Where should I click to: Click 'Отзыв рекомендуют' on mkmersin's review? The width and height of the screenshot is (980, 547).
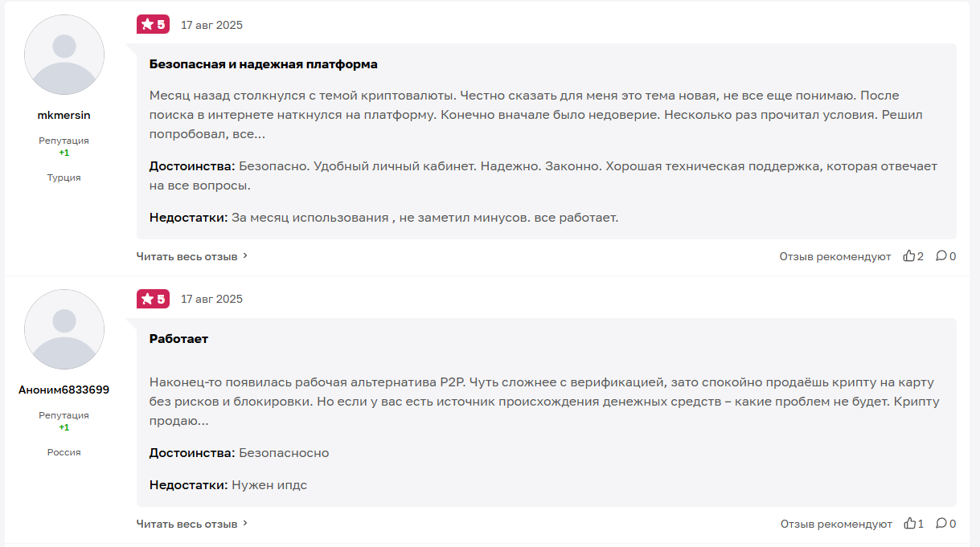[x=834, y=256]
